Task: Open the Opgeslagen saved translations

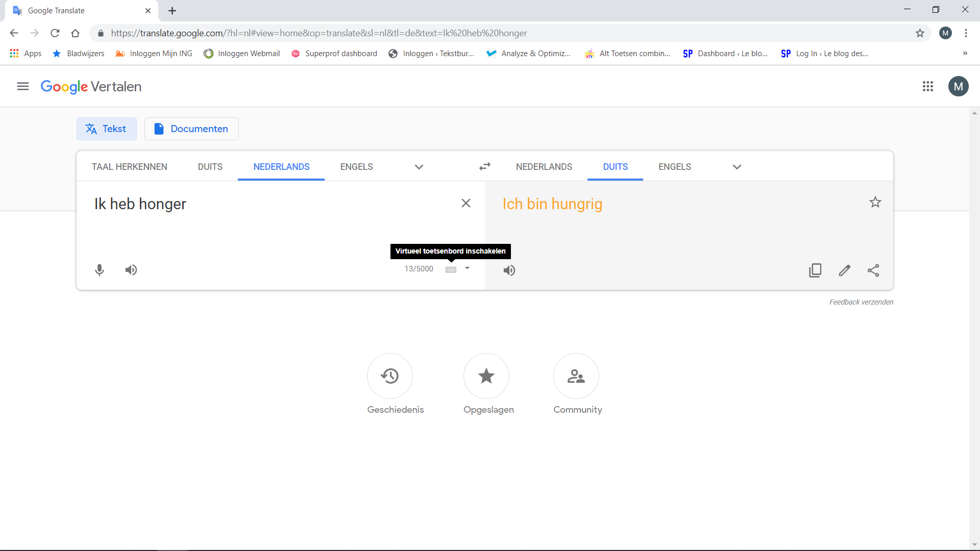Action: point(486,376)
